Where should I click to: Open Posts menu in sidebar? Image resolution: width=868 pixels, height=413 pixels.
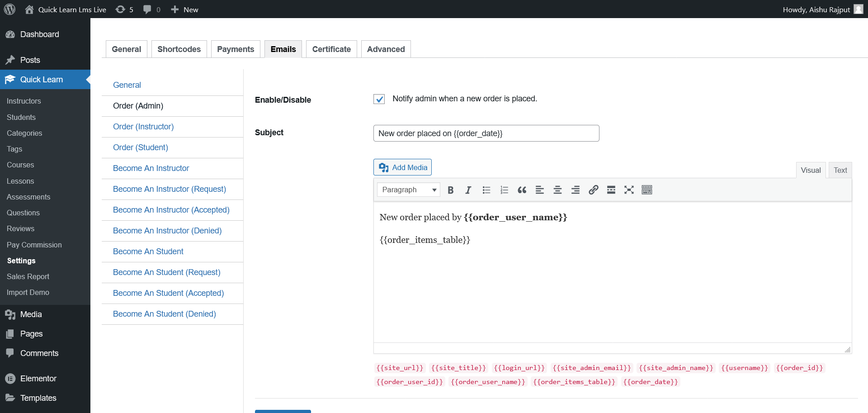pyautogui.click(x=45, y=60)
